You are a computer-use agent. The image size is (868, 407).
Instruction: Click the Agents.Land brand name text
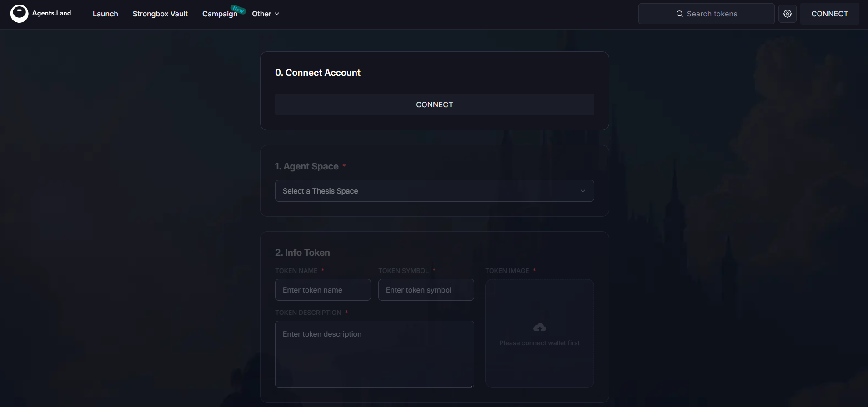click(51, 13)
